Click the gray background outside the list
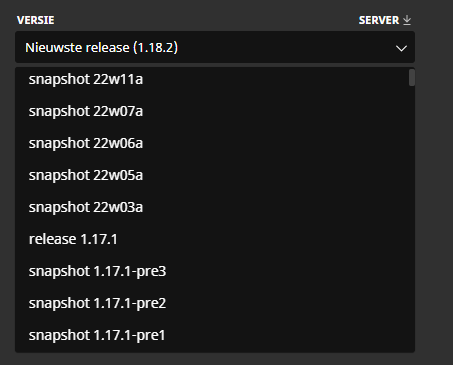The width and height of the screenshot is (453, 365). point(433,200)
